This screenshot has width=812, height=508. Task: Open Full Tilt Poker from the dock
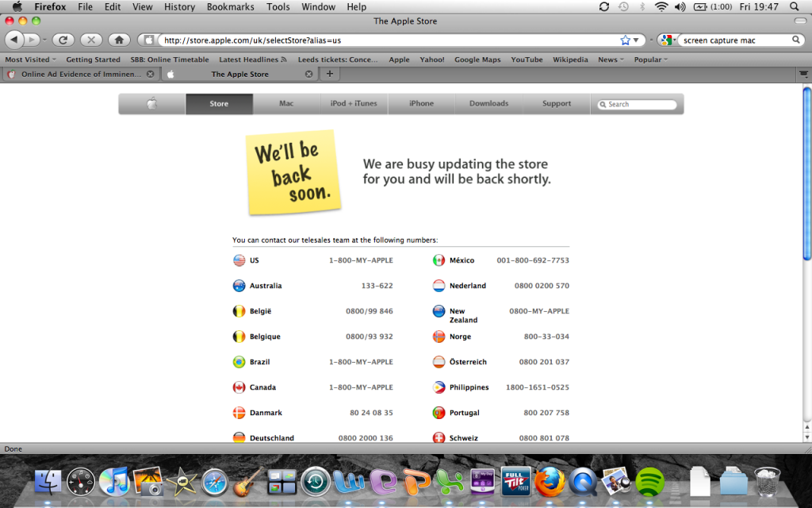(515, 482)
